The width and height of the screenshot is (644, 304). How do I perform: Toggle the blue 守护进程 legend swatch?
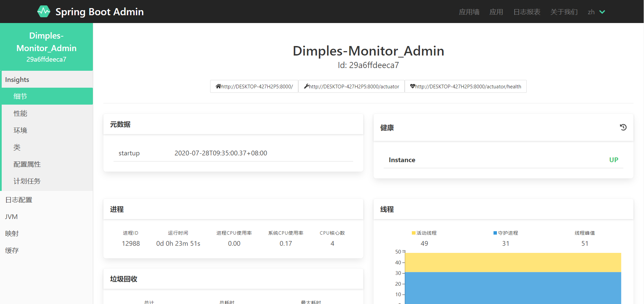(495, 233)
